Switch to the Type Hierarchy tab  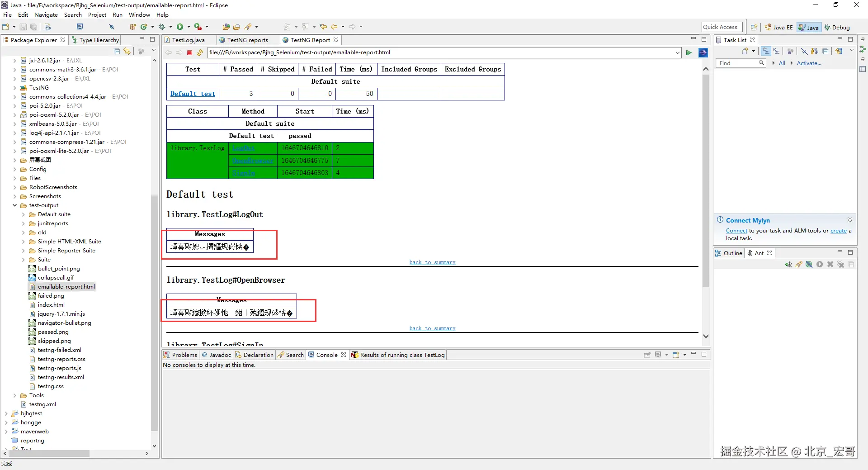tap(95, 40)
